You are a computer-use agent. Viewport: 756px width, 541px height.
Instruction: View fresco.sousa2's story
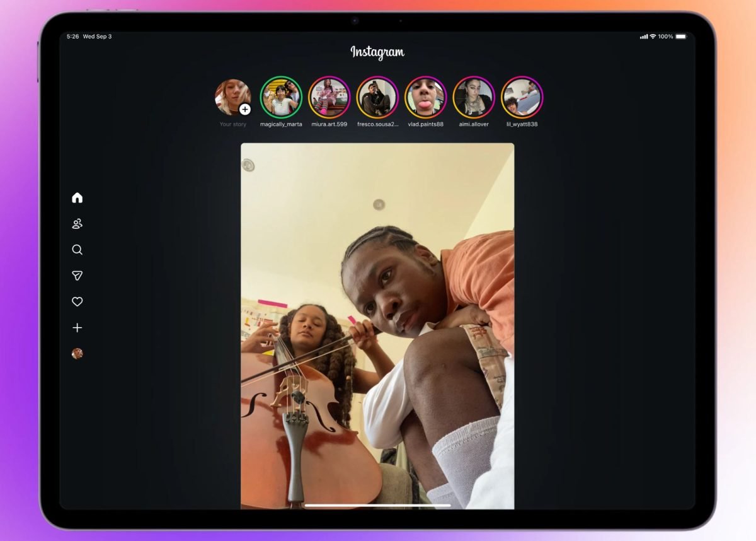click(377, 96)
